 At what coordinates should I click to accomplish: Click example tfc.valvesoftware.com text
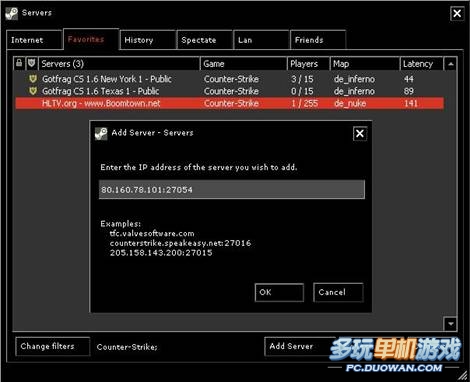point(152,233)
